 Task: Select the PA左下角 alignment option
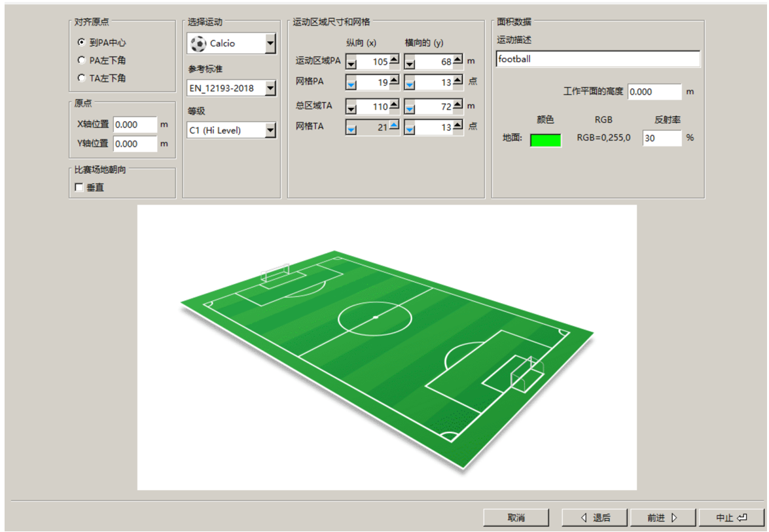click(81, 60)
